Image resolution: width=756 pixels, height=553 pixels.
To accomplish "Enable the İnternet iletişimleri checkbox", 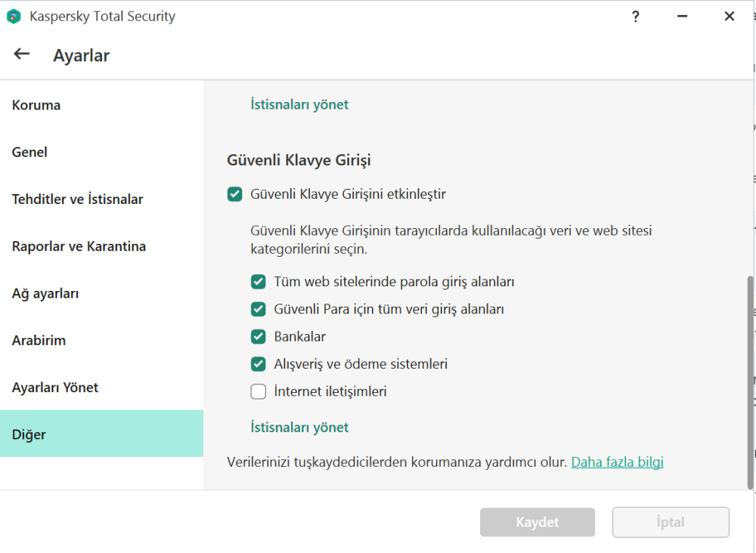I will point(258,391).
